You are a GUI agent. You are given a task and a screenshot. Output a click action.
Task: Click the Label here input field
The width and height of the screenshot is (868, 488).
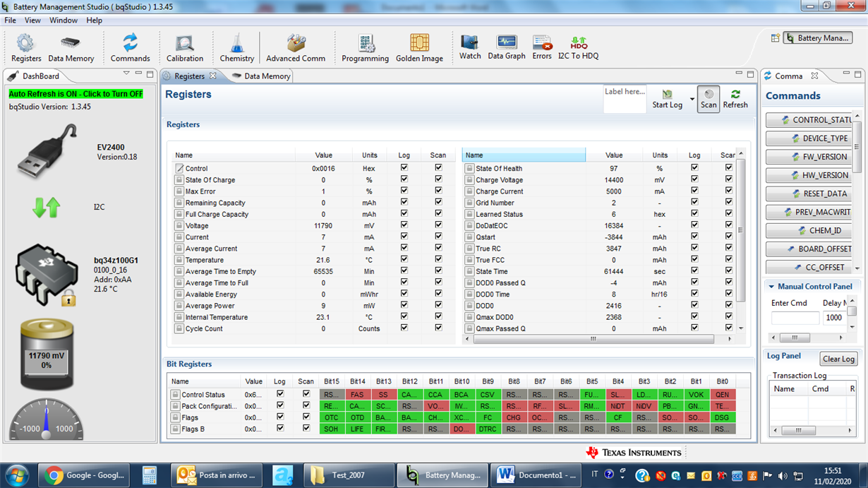[625, 99]
